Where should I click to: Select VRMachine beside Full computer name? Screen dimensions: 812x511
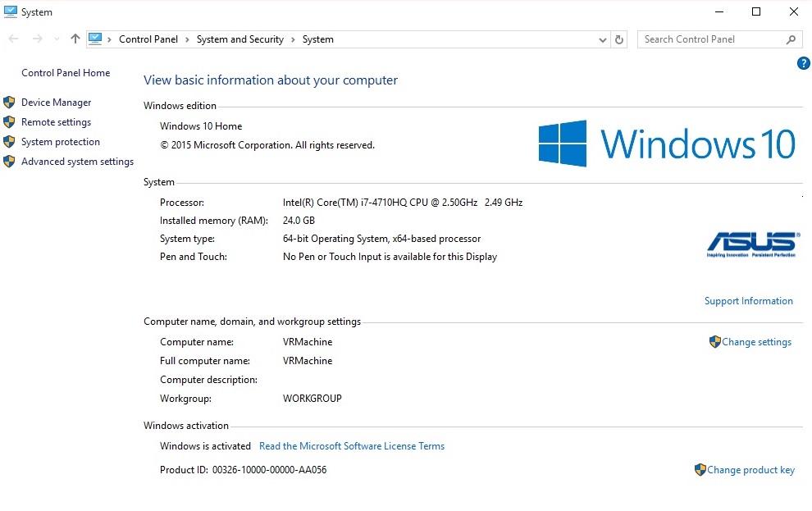[308, 361]
